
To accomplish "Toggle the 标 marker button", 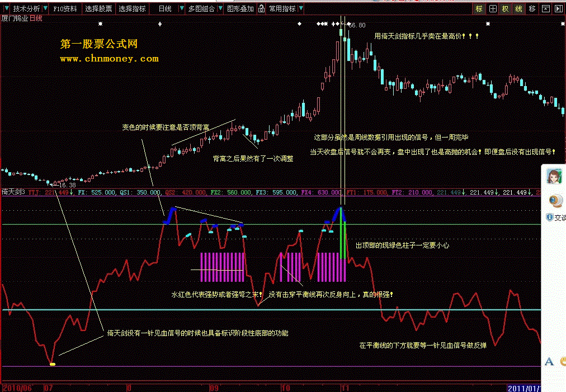I will 479,8.
